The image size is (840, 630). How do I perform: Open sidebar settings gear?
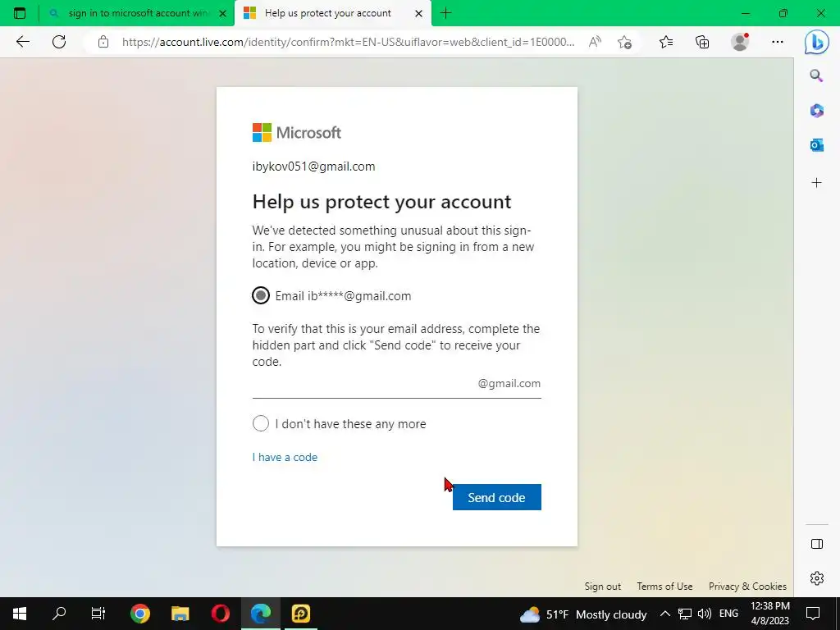pos(817,578)
